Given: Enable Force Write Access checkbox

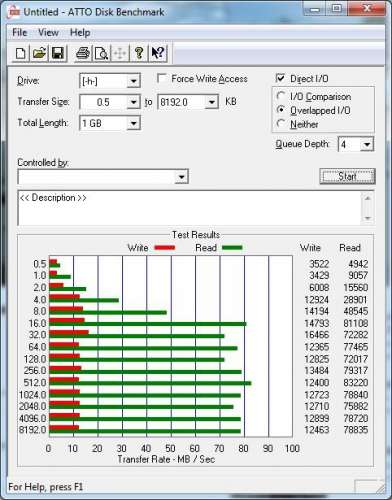Looking at the screenshot, I should click(162, 79).
